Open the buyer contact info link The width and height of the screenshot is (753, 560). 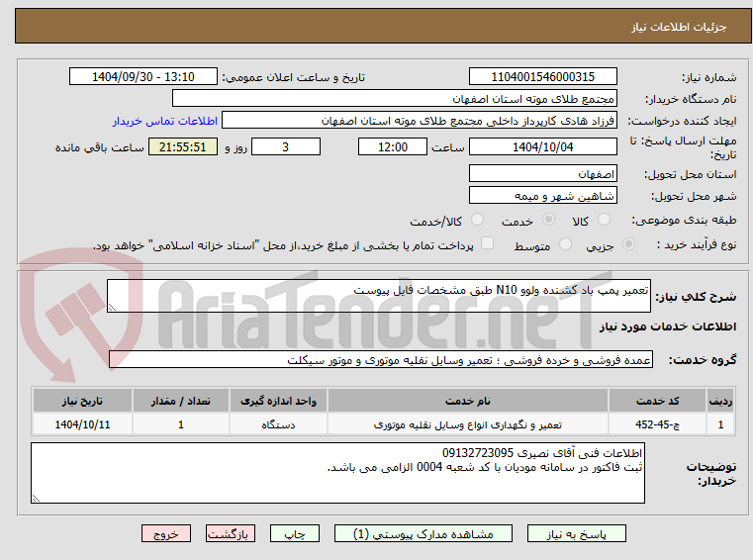tap(165, 121)
